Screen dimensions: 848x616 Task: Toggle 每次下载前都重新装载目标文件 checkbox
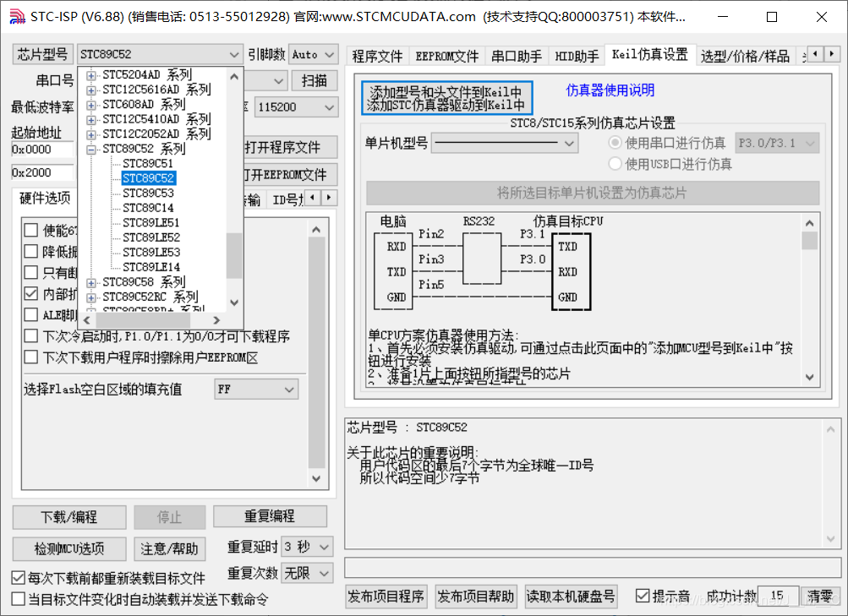19,578
